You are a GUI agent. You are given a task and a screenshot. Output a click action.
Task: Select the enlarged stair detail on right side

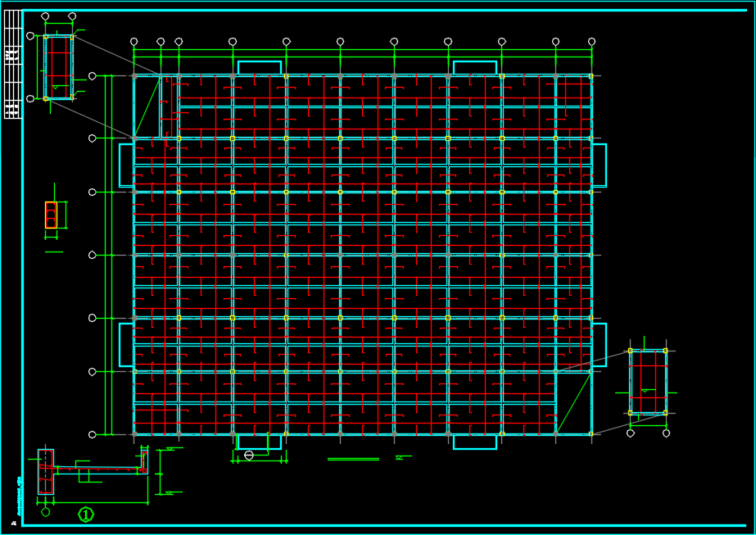[648, 382]
